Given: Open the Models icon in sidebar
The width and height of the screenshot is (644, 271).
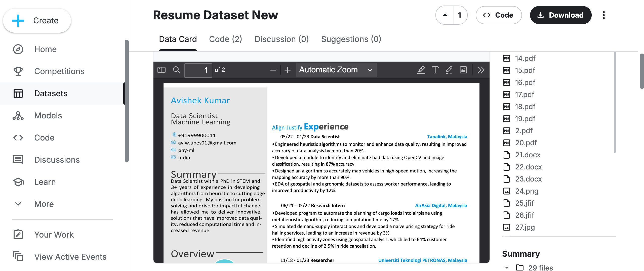Looking at the screenshot, I should [x=18, y=116].
